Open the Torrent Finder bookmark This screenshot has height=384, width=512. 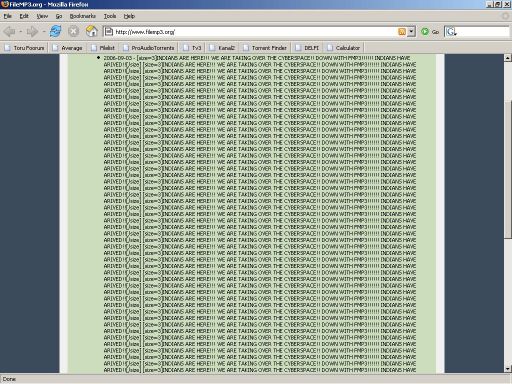point(265,48)
